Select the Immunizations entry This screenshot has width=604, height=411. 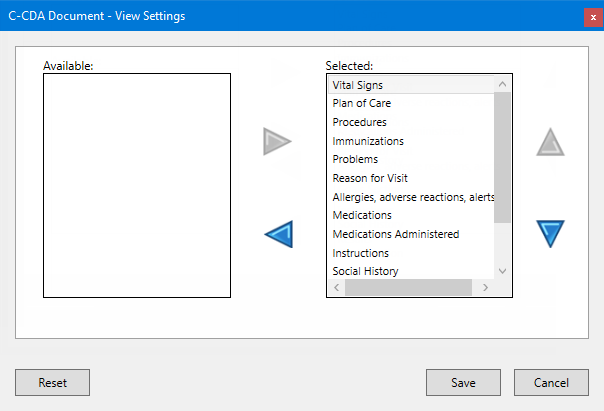coord(368,141)
